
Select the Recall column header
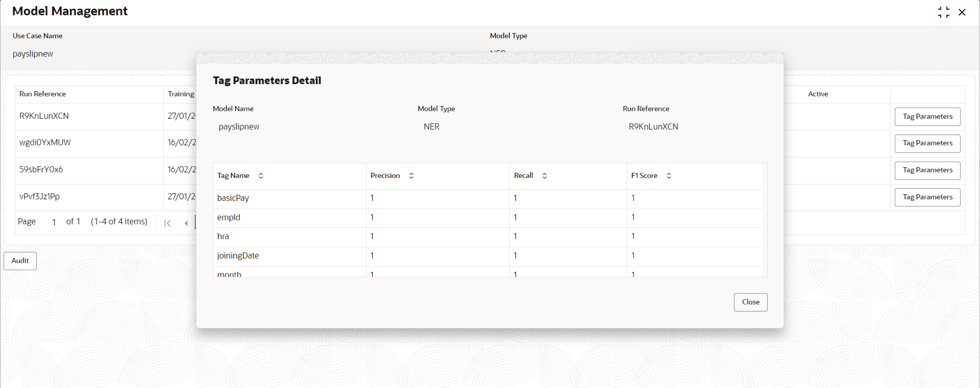click(x=568, y=176)
